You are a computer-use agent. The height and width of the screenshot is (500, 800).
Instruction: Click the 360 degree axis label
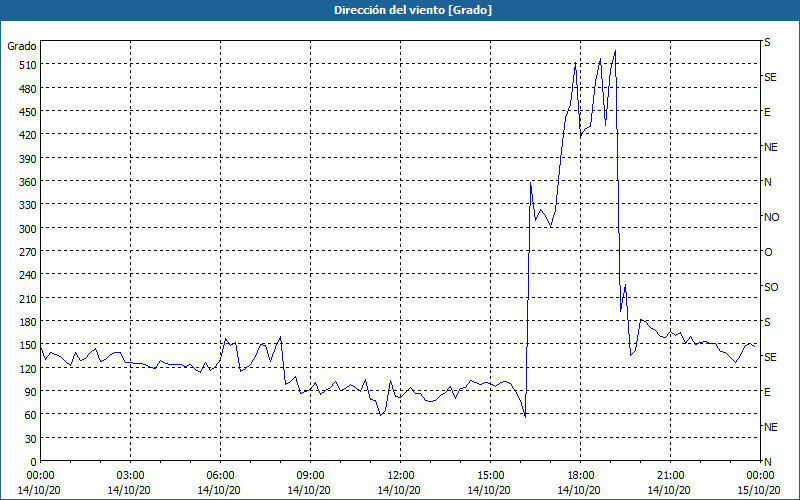coord(27,182)
